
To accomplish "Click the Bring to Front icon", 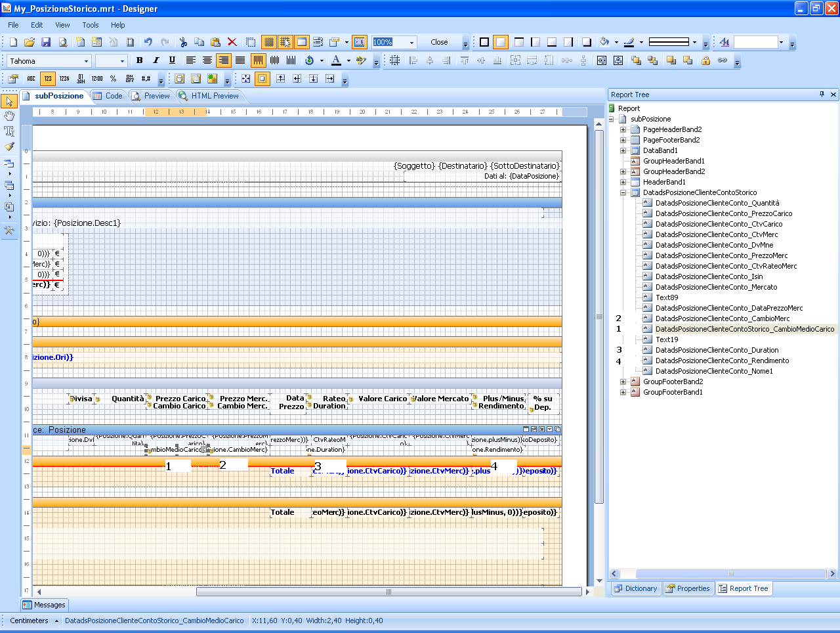I will point(636,60).
